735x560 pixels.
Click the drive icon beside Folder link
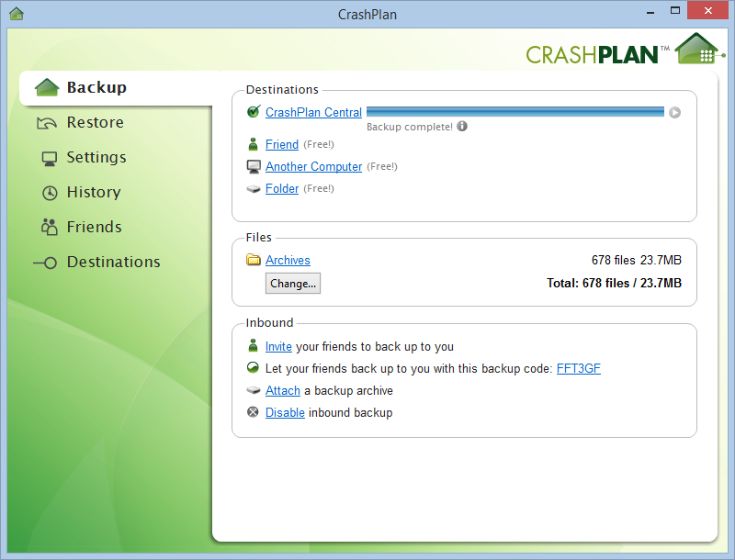[x=254, y=189]
